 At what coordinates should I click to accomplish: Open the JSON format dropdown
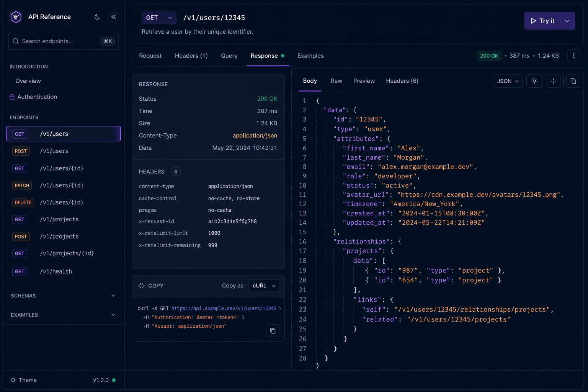coord(508,81)
